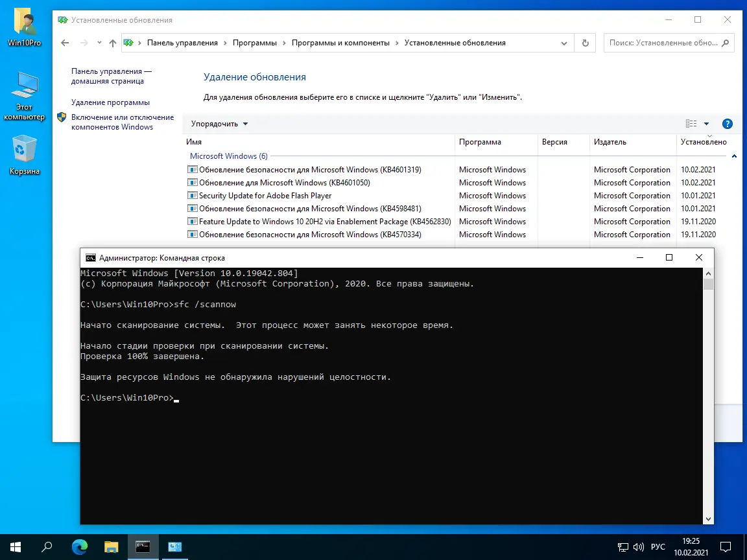Click icon of KB4601319 update row
The width and height of the screenshot is (747, 560).
click(193, 170)
